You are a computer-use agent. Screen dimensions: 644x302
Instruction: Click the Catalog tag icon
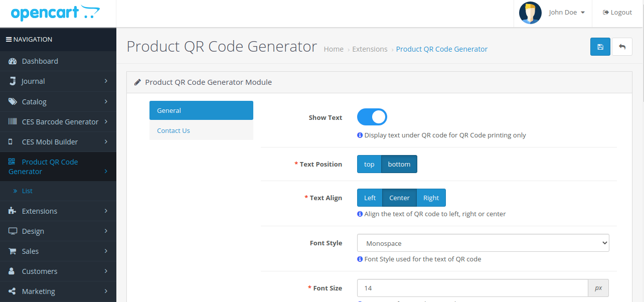point(13,101)
